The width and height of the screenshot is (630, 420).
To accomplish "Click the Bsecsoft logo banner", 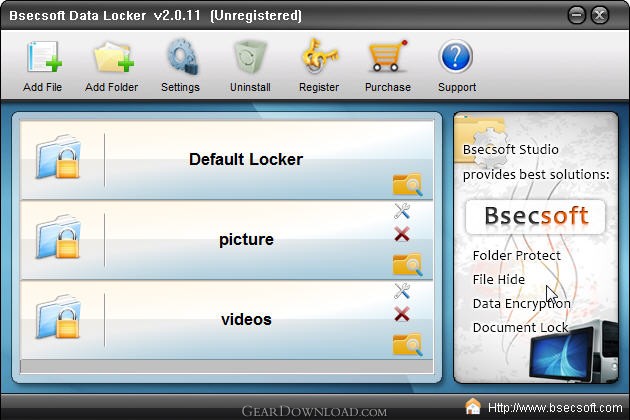I will [x=536, y=216].
